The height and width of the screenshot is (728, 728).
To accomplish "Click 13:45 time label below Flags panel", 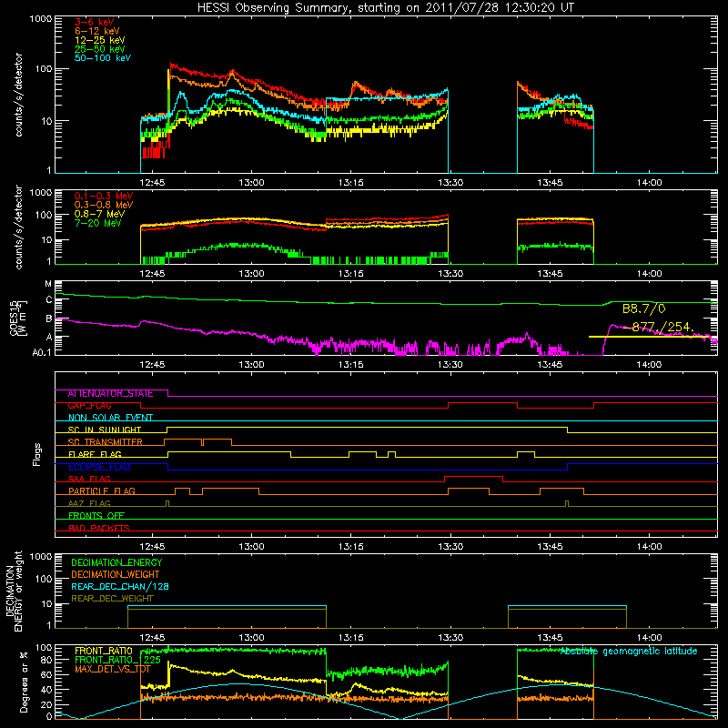I will [550, 547].
